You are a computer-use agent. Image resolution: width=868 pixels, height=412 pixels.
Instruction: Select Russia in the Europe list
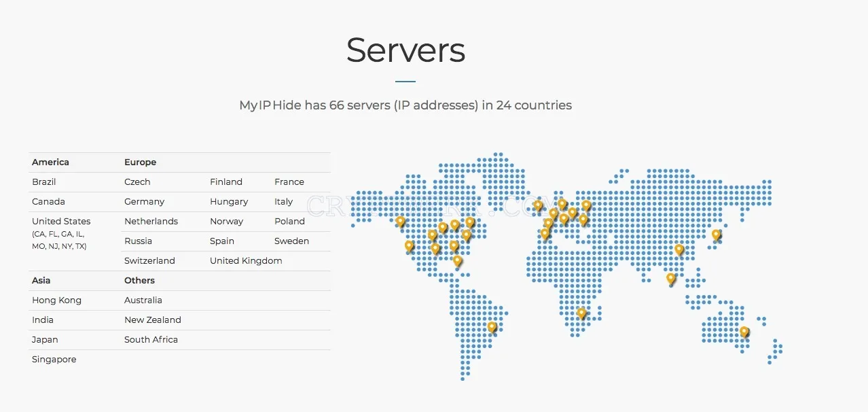(x=138, y=241)
